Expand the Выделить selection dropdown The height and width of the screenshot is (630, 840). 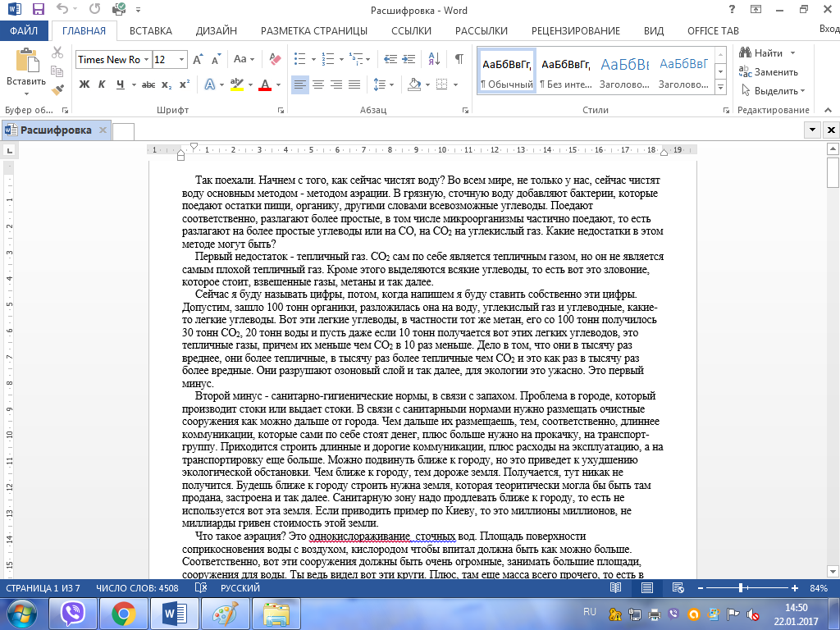tap(802, 91)
